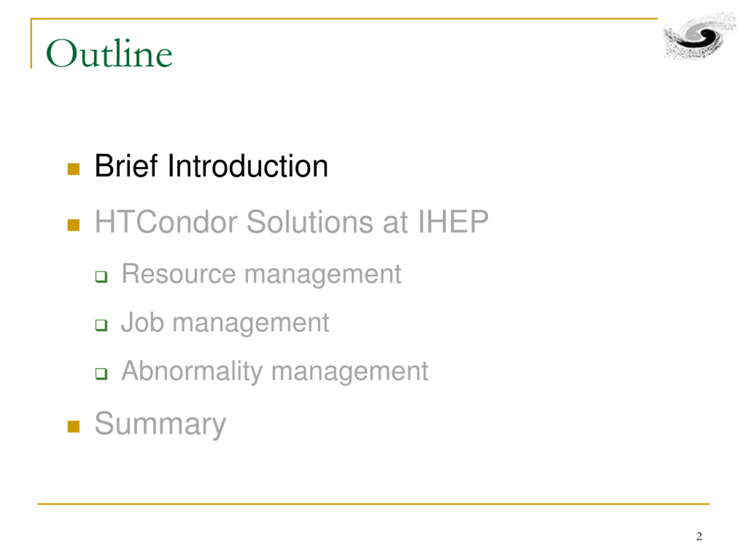Screen dimensions: 747x560
Task: Click the gold bullet beside Brief Introduction
Action: click(73, 169)
